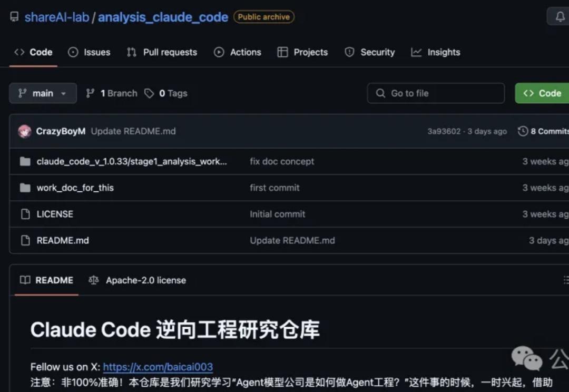569x392 pixels.
Task: Click the file icon for README.md
Action: (25, 240)
